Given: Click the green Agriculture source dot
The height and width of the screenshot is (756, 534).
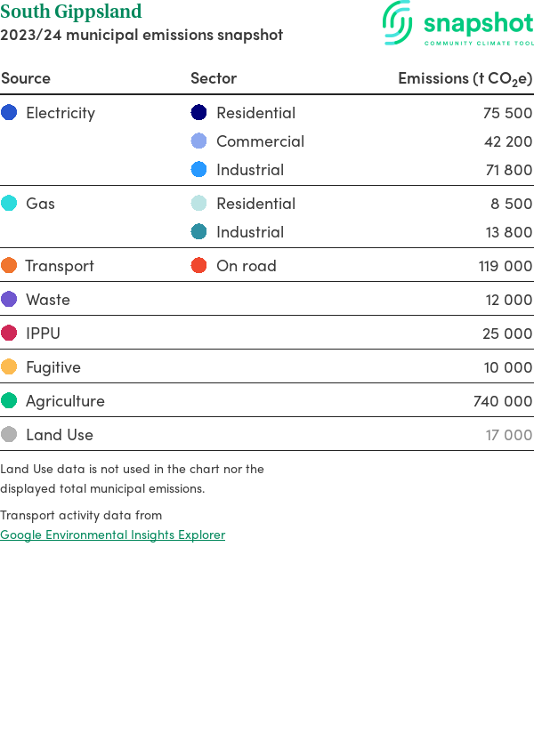Looking at the screenshot, I should point(9,401).
